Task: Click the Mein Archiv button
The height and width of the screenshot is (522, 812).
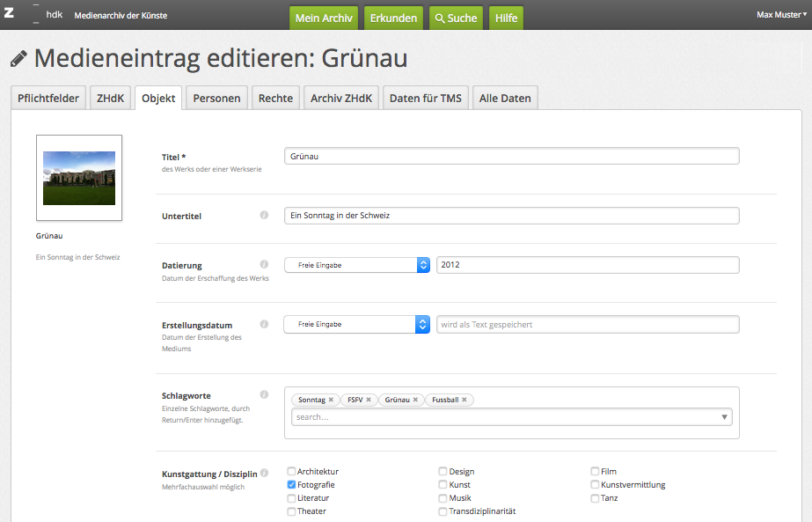Action: point(325,18)
